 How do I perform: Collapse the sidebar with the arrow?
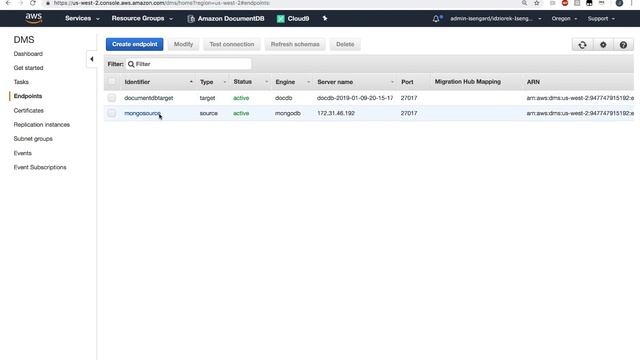[92, 59]
